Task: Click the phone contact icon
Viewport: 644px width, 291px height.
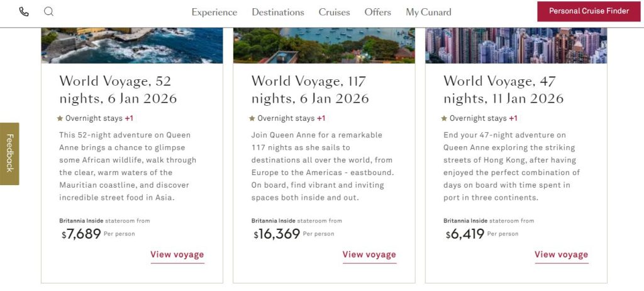Action: coord(24,12)
